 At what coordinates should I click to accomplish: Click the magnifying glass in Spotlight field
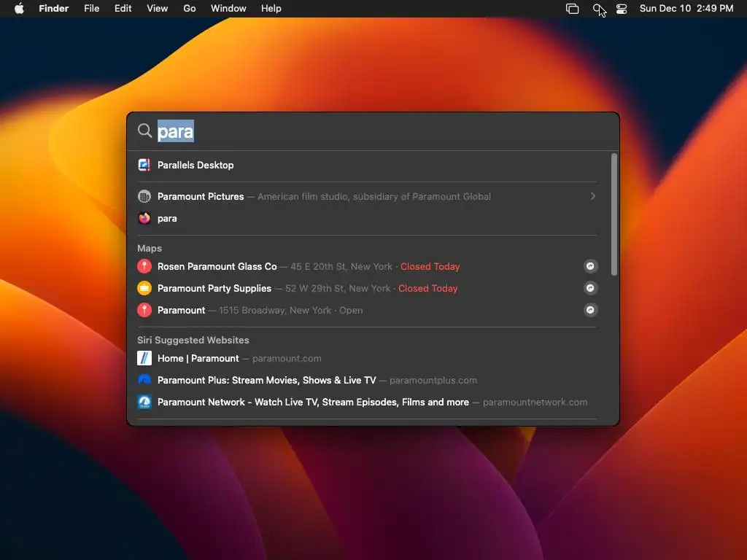144,131
